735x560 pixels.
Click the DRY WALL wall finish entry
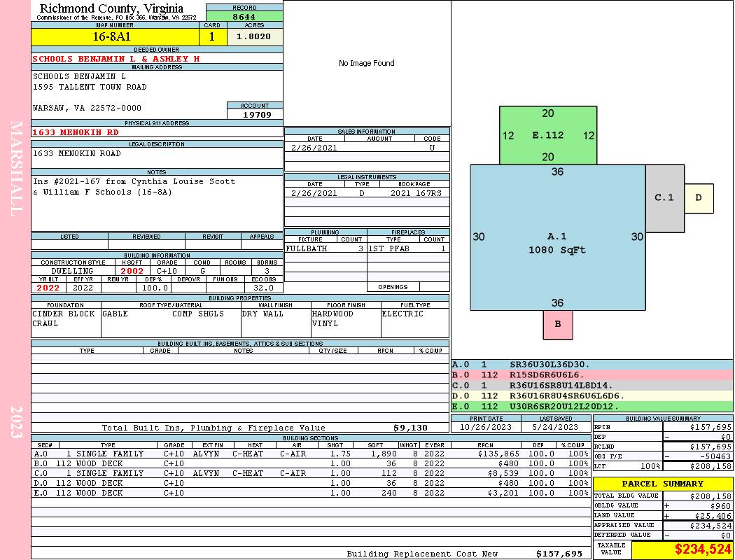point(262,314)
